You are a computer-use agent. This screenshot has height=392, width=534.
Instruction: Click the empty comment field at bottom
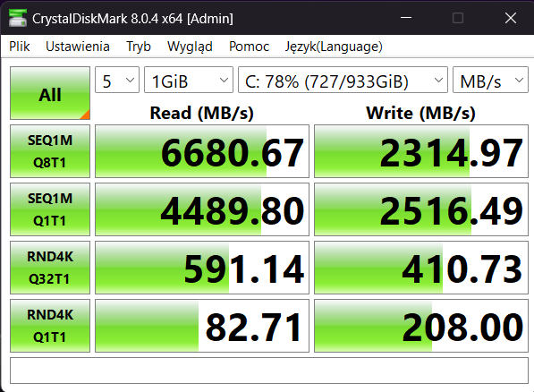click(x=269, y=371)
